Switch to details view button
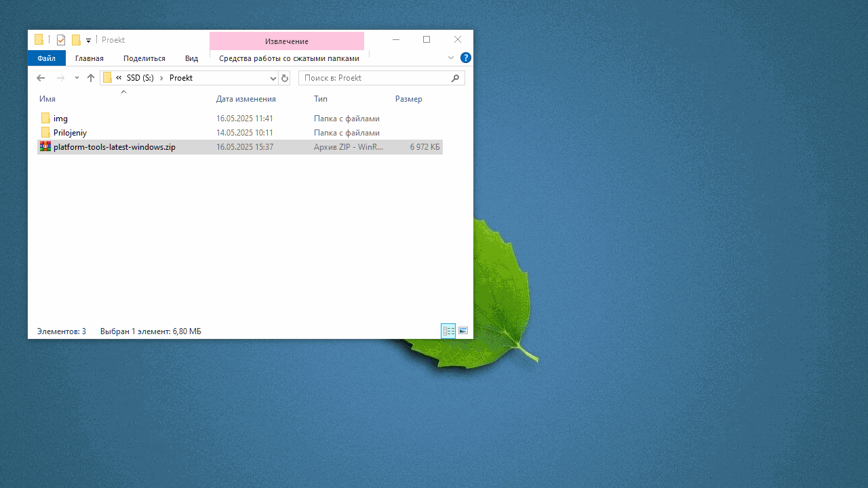Viewport: 868px width, 488px height. 448,331
